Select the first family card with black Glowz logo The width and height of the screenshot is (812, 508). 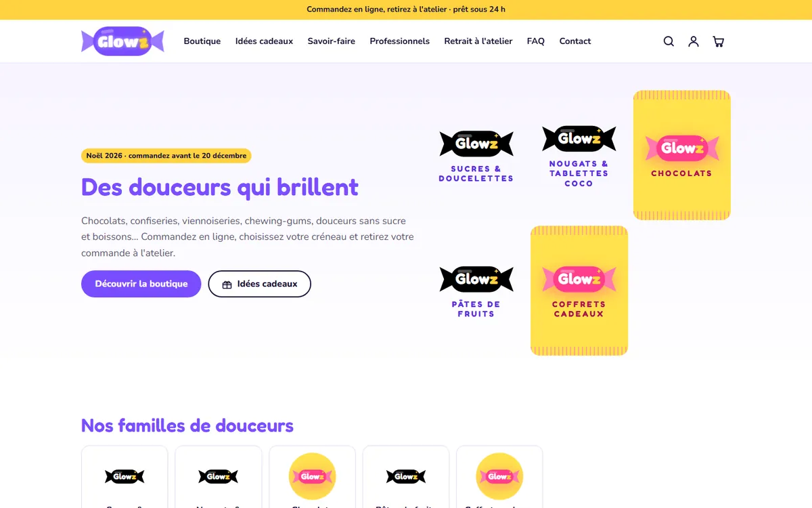125,477
